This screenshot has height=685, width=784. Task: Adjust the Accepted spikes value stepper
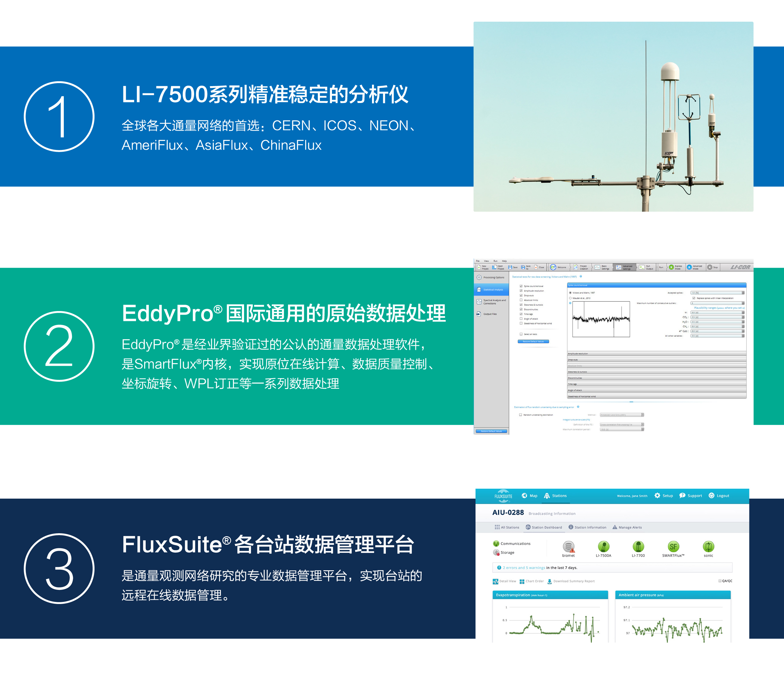click(x=743, y=293)
